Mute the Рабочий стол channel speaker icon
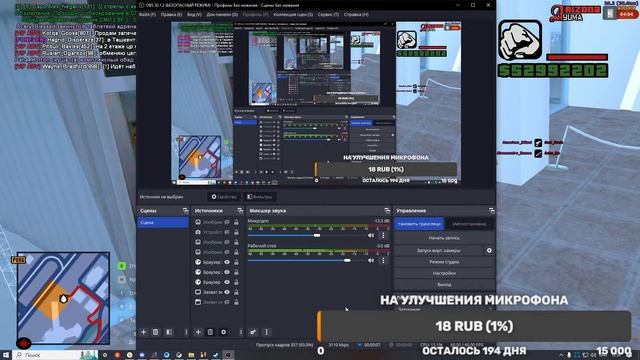 371,260
